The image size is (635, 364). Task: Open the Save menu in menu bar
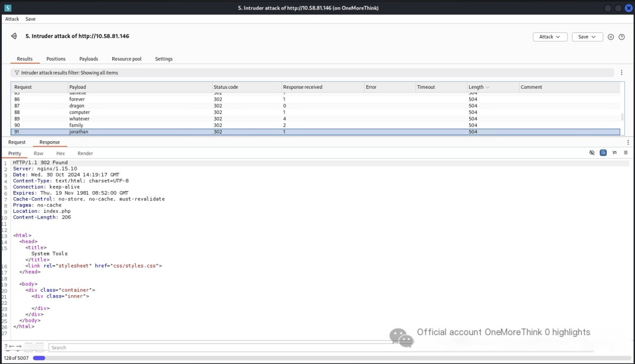(31, 19)
